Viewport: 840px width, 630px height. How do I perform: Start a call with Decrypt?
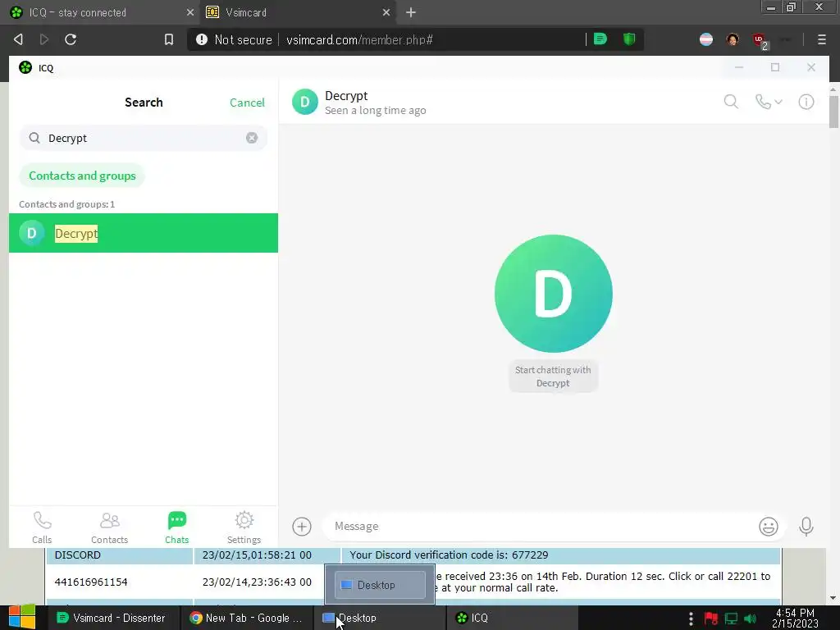(763, 102)
